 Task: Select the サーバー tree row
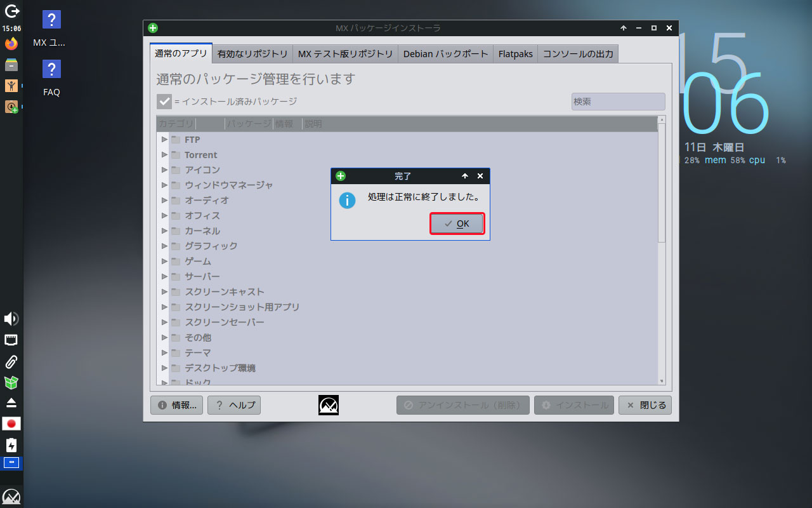(407, 276)
